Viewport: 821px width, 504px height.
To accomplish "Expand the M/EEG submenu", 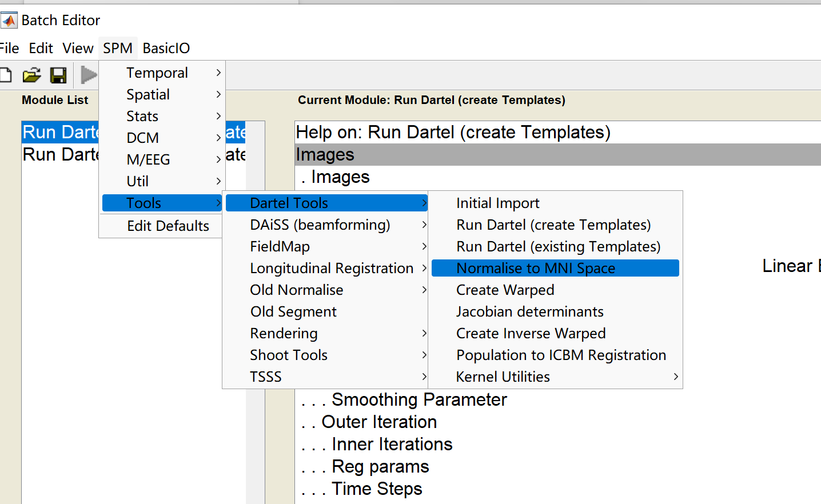I will coord(162,159).
